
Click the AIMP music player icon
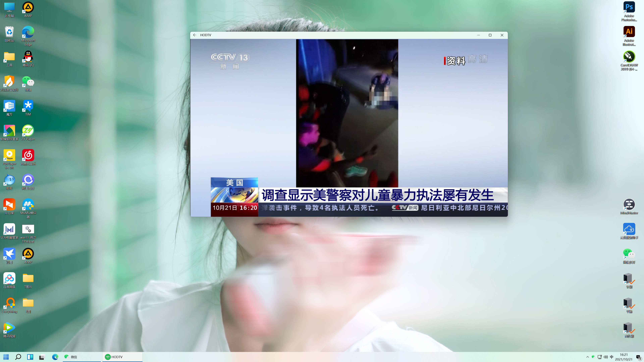click(x=28, y=7)
